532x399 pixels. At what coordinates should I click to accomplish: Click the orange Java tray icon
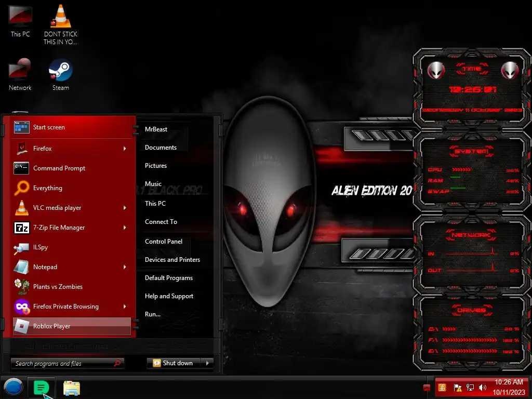(x=442, y=388)
